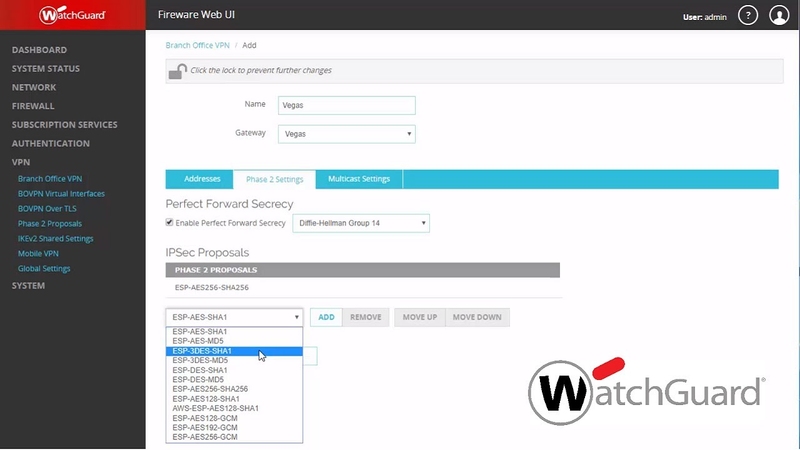Image resolution: width=800 pixels, height=450 pixels.
Task: Open the admin user profile icon
Action: (x=779, y=15)
